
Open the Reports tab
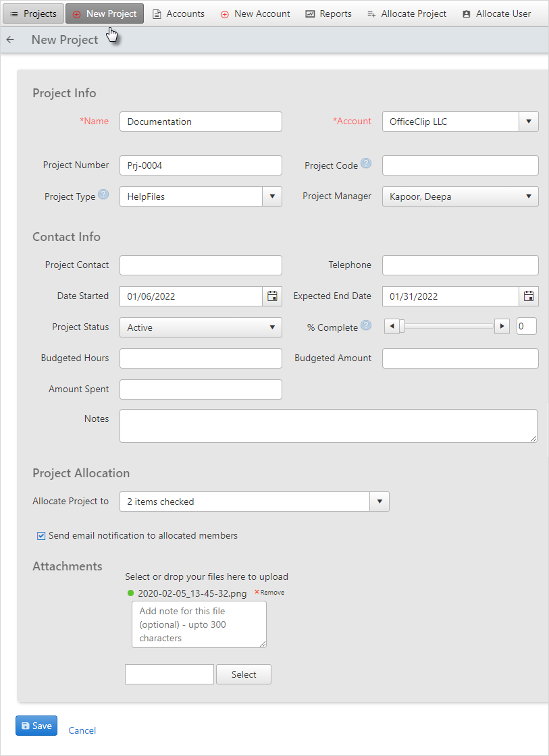pos(329,14)
